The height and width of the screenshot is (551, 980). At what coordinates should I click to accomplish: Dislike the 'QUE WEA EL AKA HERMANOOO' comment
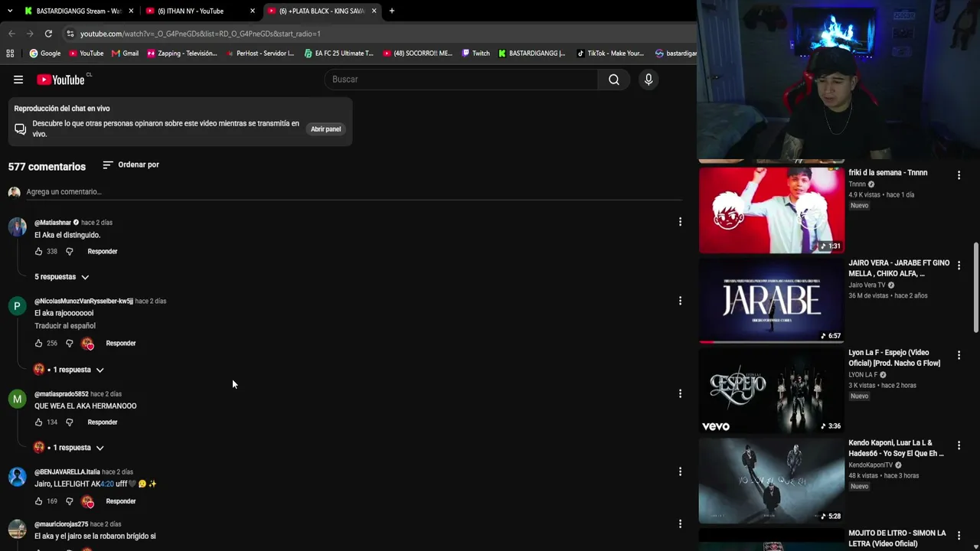pyautogui.click(x=69, y=422)
